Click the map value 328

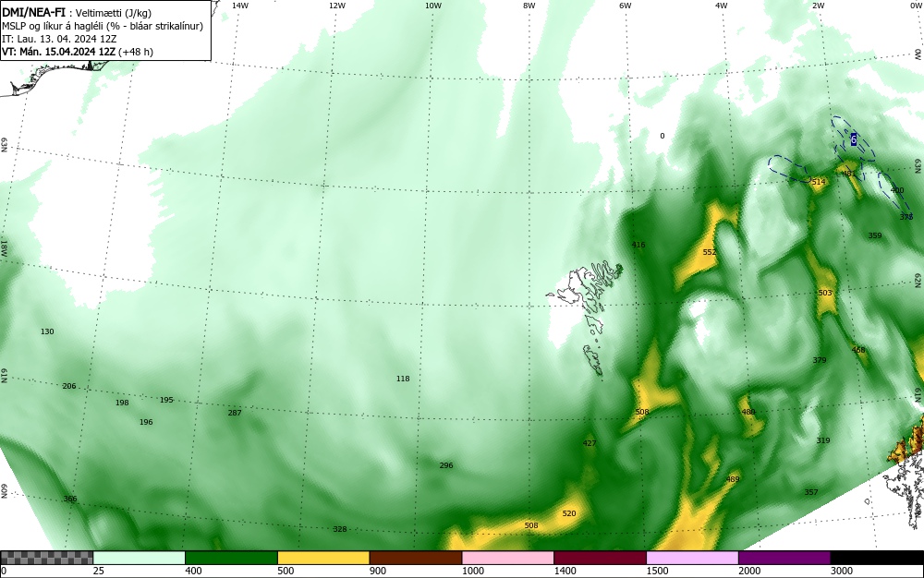coord(340,529)
